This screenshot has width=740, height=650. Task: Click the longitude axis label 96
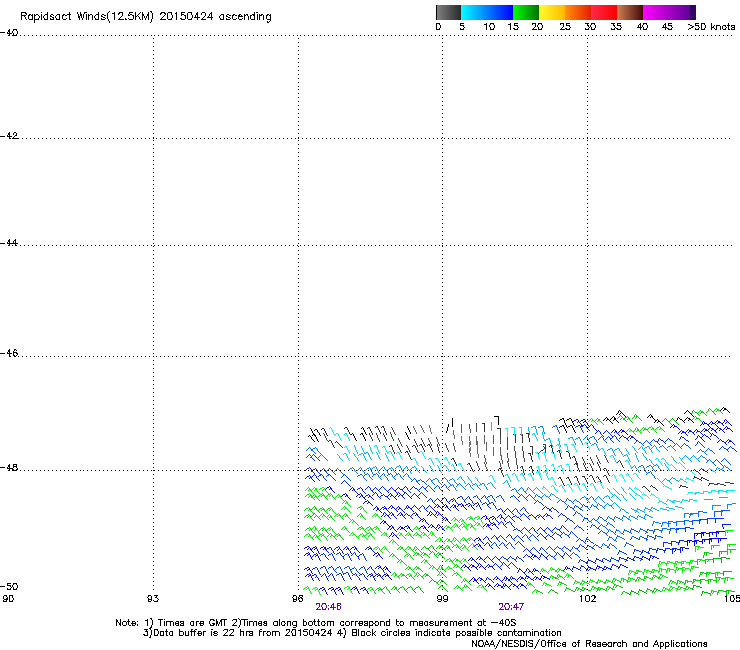297,599
